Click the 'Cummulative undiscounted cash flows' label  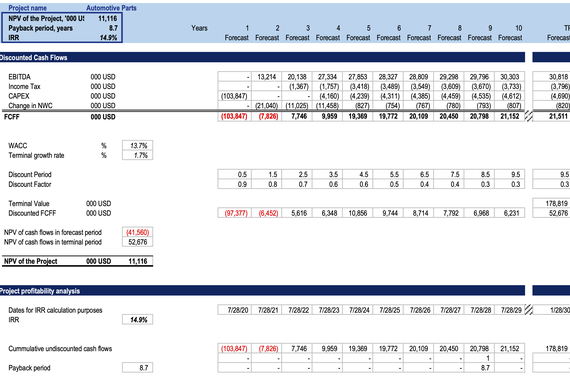[x=60, y=348]
